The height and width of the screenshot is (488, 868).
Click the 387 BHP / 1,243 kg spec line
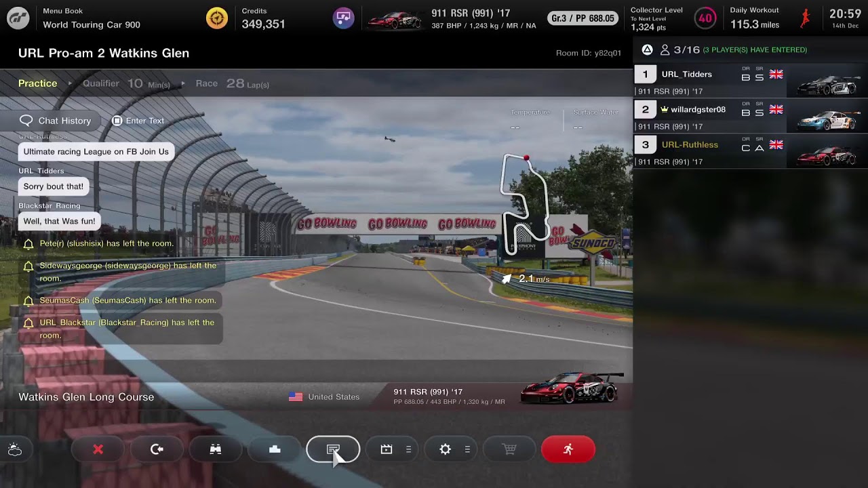[484, 26]
